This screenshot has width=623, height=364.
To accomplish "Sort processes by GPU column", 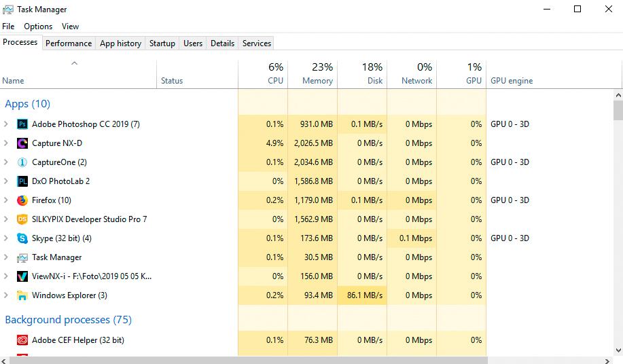I will tap(462, 74).
